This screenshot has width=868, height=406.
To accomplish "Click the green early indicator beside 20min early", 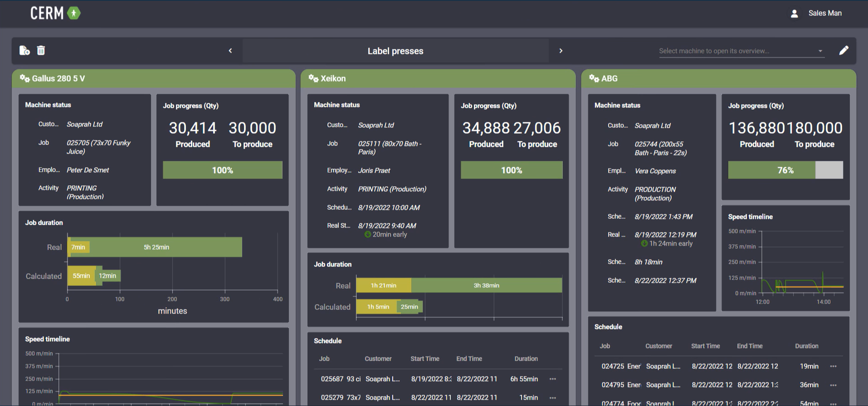I will tap(368, 234).
